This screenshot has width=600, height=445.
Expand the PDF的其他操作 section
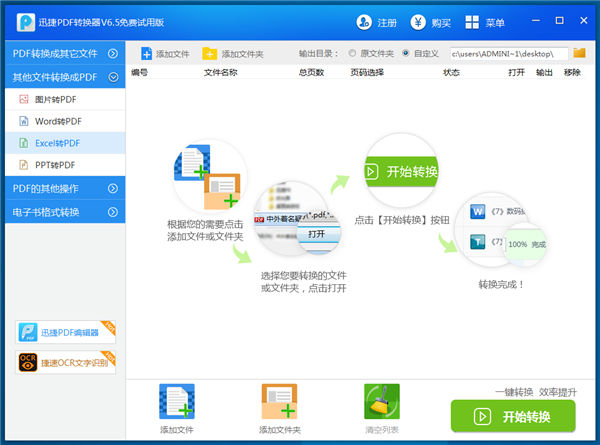(x=65, y=188)
